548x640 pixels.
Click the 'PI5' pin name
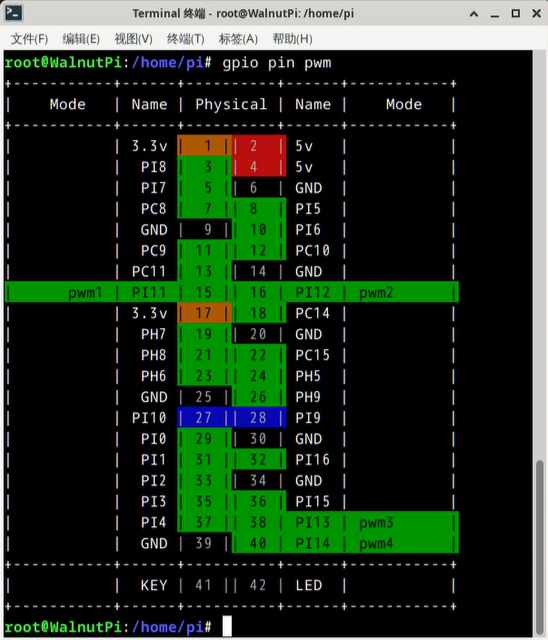[308, 209]
